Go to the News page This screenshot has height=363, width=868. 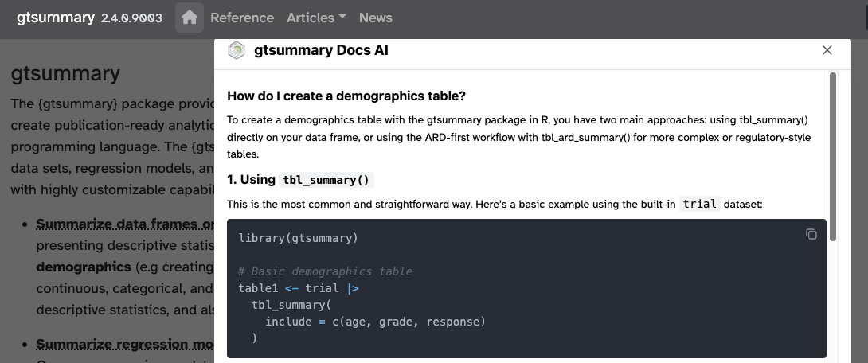click(x=375, y=18)
